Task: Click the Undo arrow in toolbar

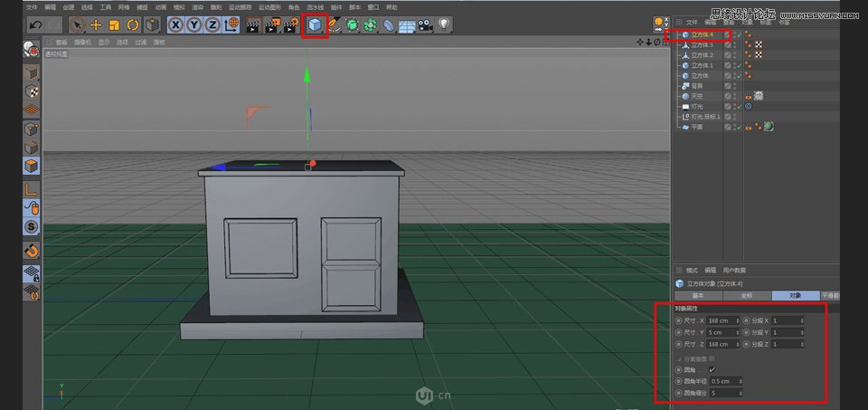Action: coord(35,25)
